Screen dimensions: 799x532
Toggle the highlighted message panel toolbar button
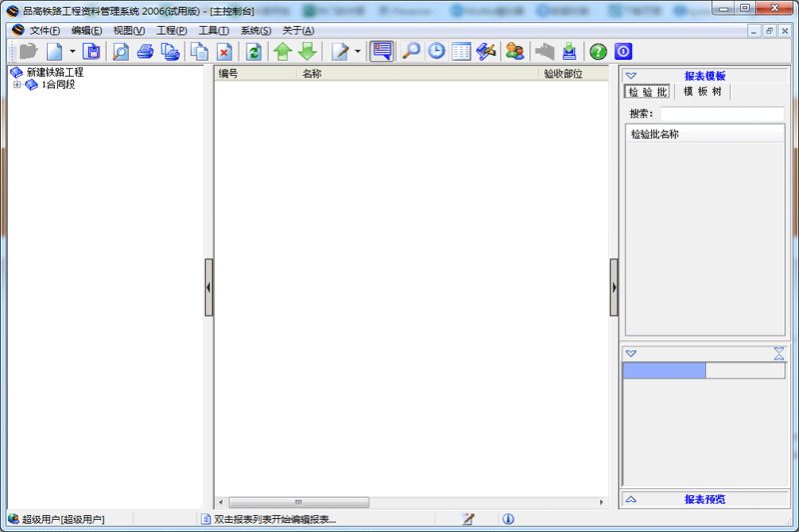(381, 52)
